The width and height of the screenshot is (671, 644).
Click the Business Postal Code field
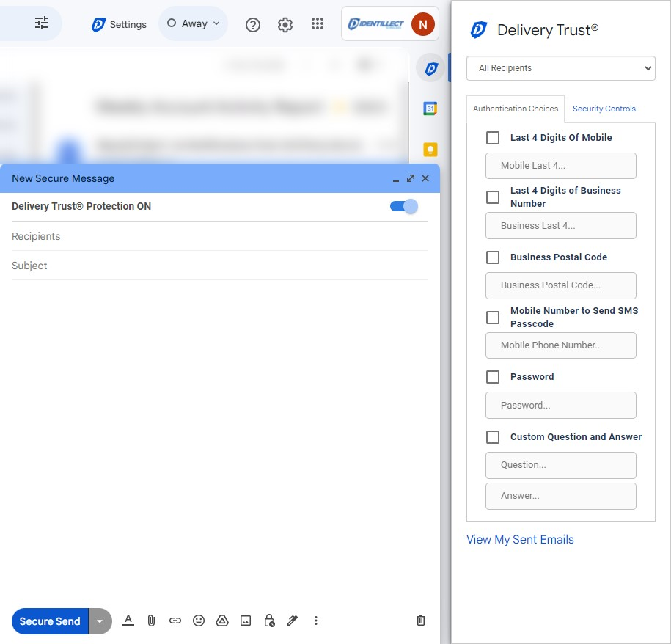pos(560,285)
